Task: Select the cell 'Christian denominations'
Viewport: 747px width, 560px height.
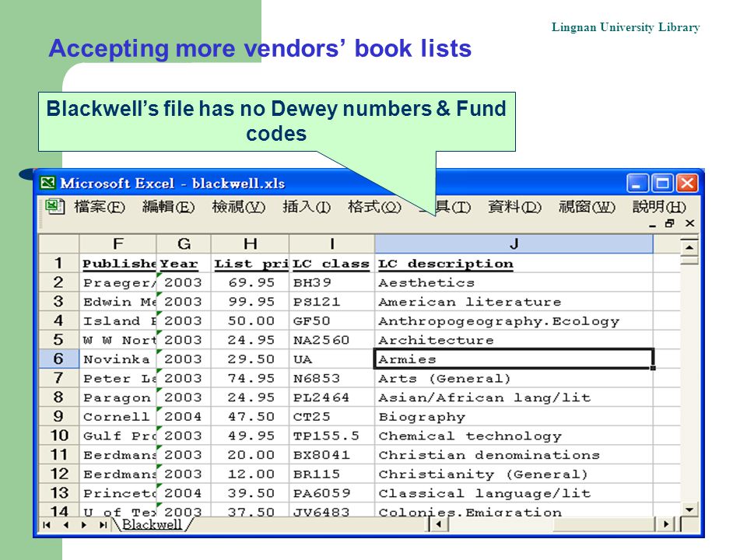Action: tap(514, 455)
